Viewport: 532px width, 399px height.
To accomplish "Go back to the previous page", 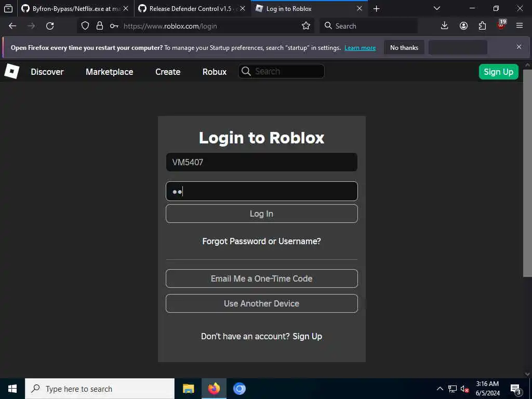I will [12, 26].
